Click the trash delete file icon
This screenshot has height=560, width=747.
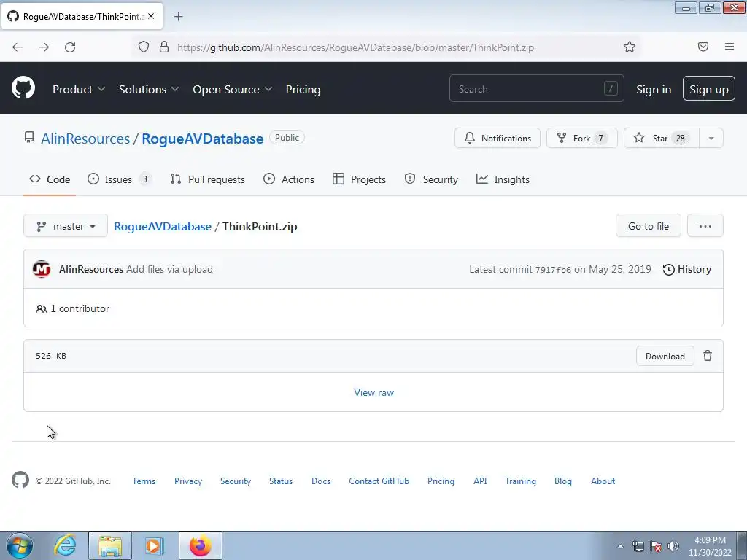coord(708,356)
